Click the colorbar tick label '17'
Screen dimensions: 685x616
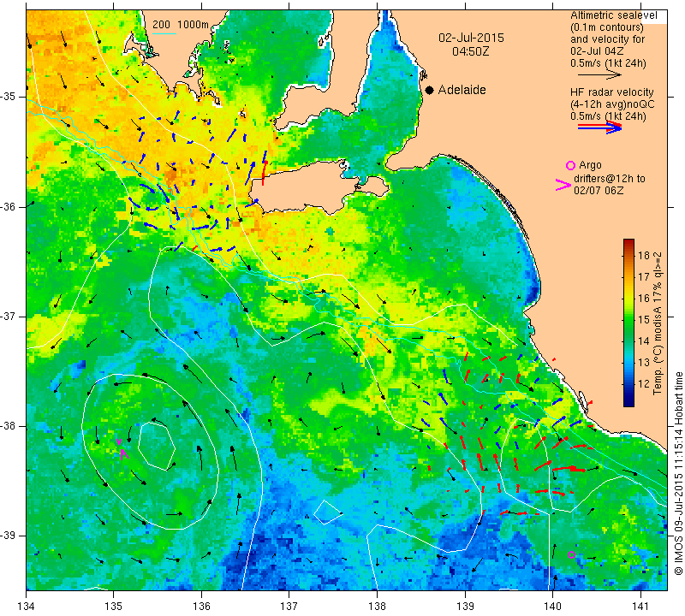click(x=644, y=277)
